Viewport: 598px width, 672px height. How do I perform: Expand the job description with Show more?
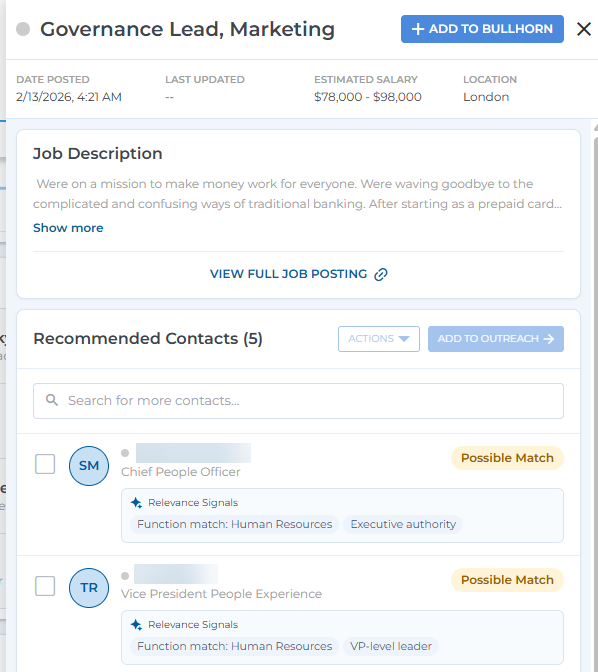(x=68, y=228)
